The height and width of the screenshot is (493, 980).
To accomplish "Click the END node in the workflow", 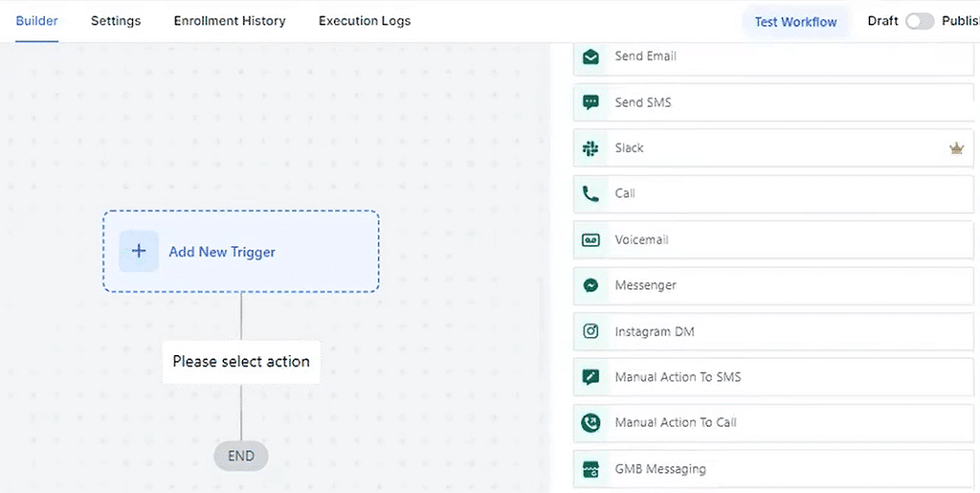I will [241, 456].
